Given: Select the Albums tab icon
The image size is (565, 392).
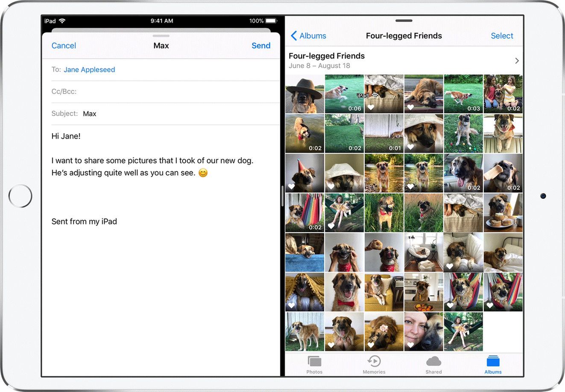Looking at the screenshot, I should pyautogui.click(x=493, y=361).
